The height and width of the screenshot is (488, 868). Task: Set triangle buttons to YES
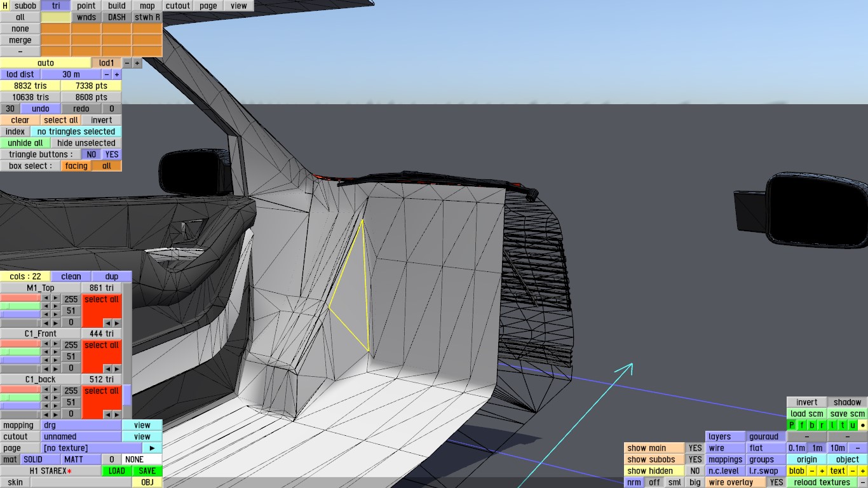coord(112,154)
